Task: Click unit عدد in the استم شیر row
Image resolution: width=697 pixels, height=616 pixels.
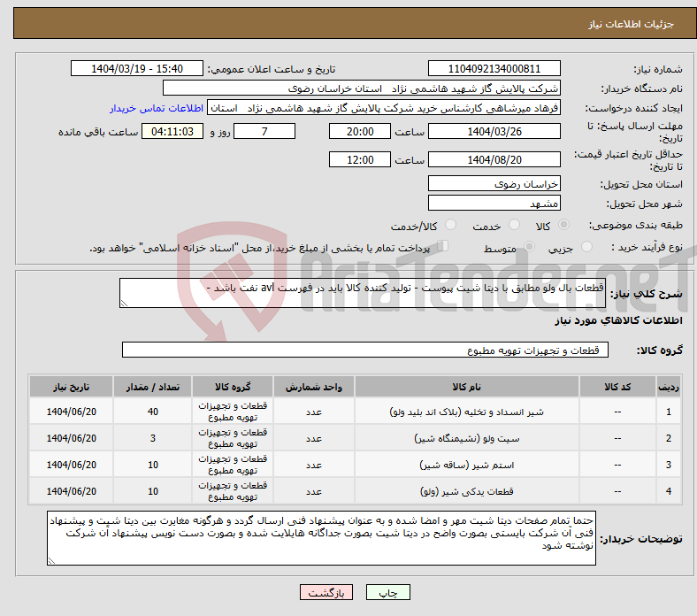Action: point(314,466)
